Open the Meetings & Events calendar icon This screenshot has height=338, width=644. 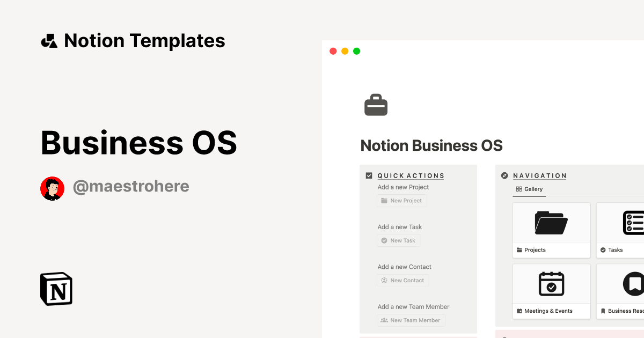(x=551, y=283)
